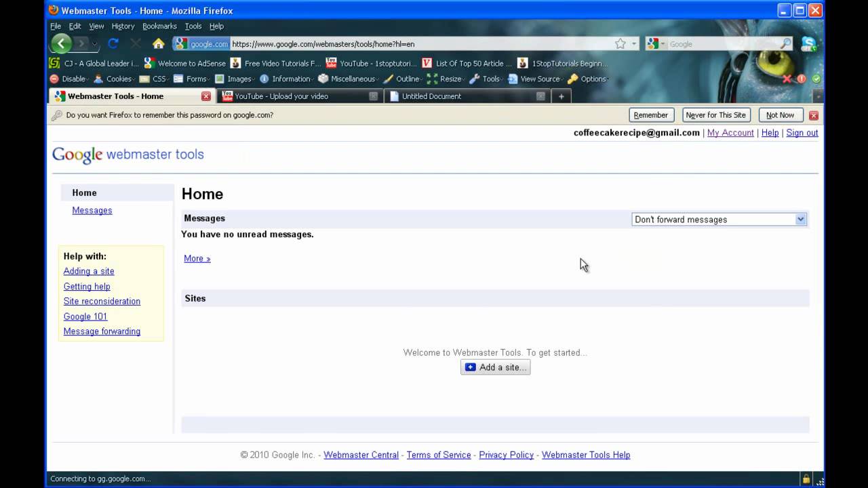Image resolution: width=868 pixels, height=488 pixels.
Task: Click the Add a site... button
Action: [x=496, y=367]
